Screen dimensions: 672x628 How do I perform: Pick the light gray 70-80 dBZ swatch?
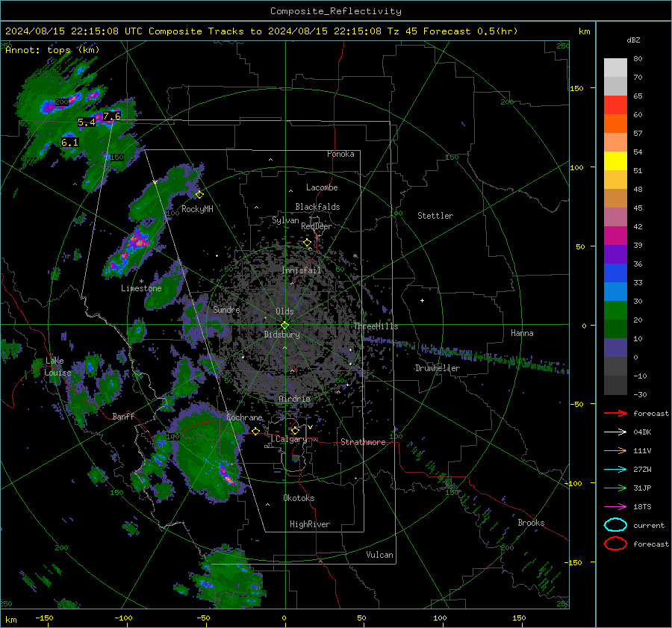pyautogui.click(x=615, y=67)
